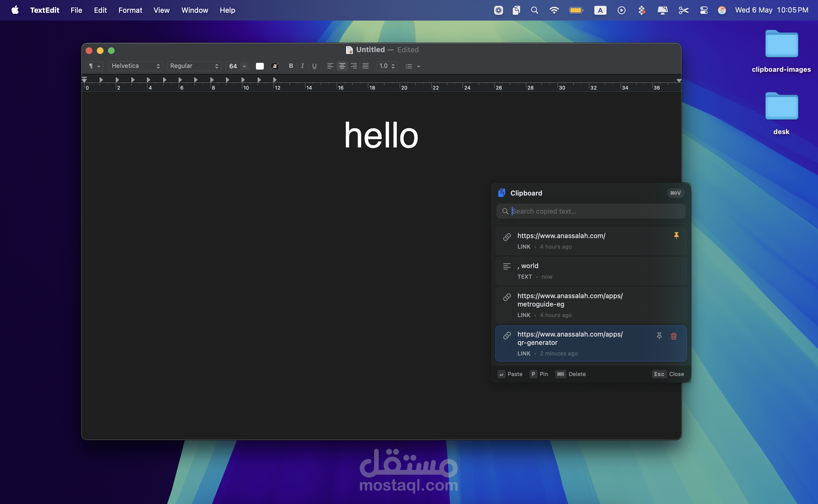Viewport: 818px width, 504px height.
Task: Open the Regular typeface style dropdown
Action: point(194,66)
